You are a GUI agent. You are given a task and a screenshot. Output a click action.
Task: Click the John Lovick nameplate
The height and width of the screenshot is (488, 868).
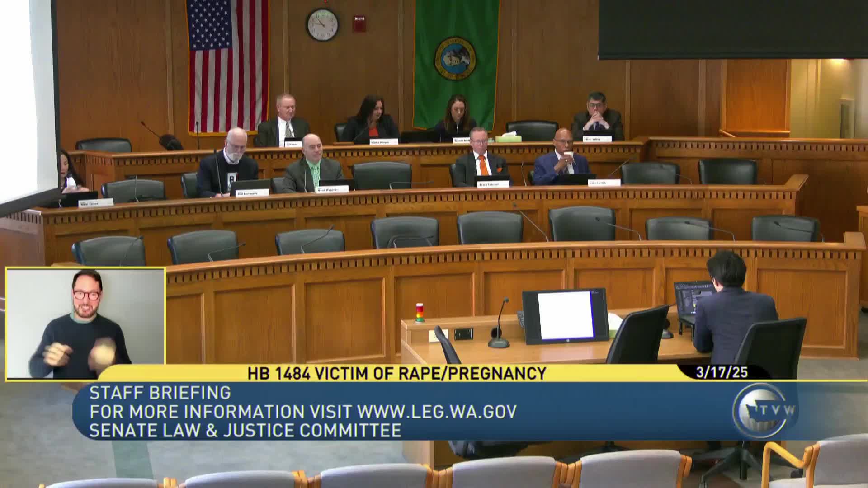[604, 183]
